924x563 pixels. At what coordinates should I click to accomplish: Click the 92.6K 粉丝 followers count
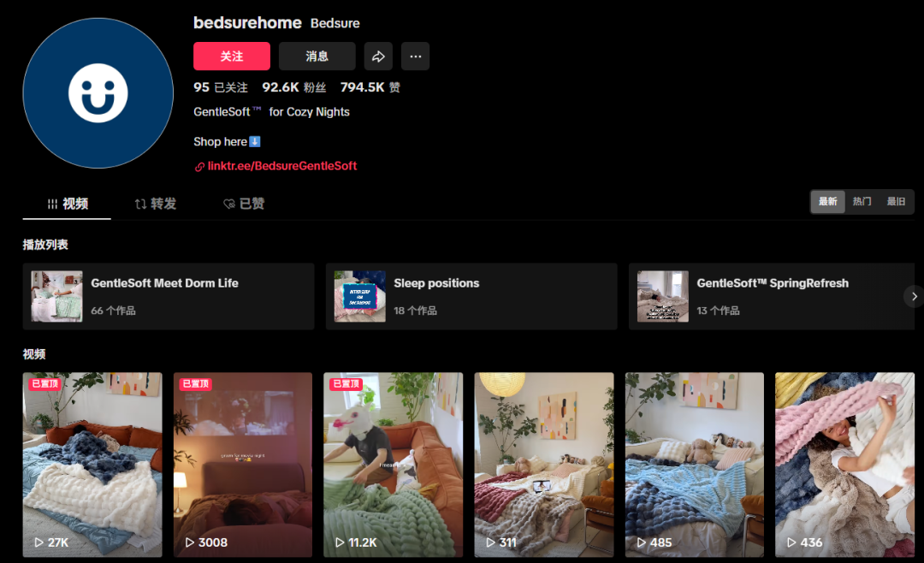[294, 87]
